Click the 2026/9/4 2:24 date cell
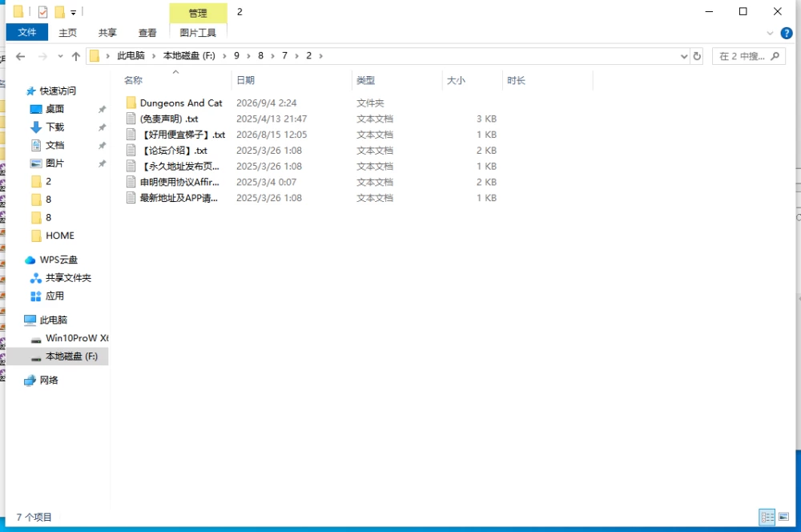801x532 pixels. (266, 103)
